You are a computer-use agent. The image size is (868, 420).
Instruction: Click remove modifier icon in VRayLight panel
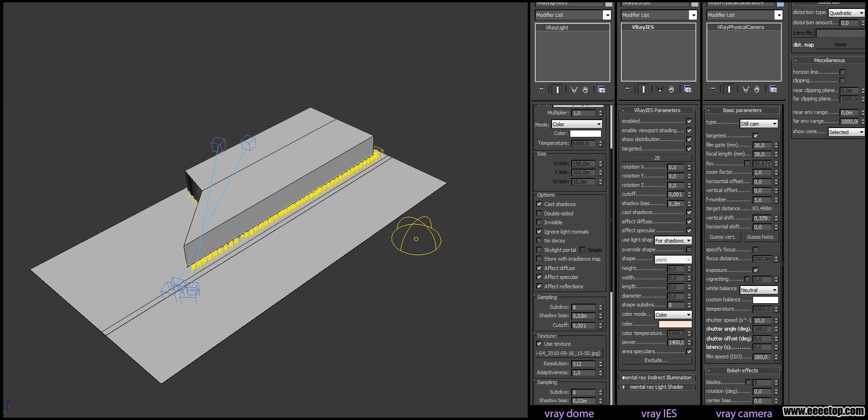(x=585, y=89)
